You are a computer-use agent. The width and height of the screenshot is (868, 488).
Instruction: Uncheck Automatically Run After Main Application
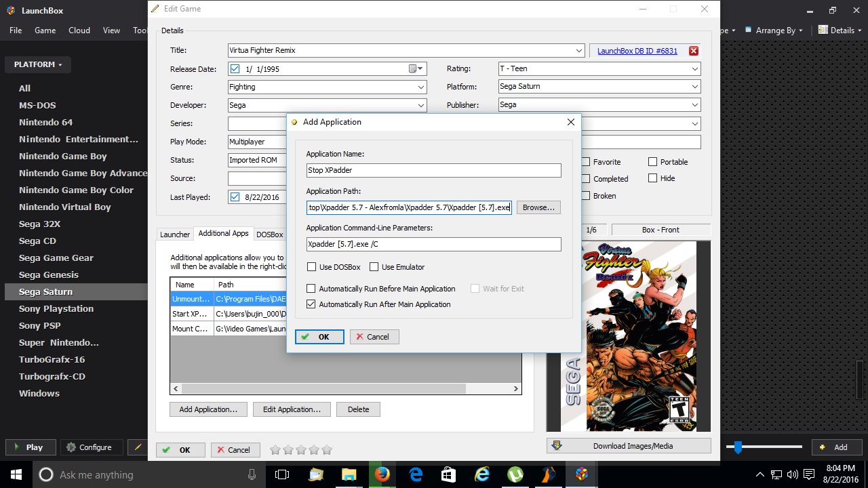[311, 304]
